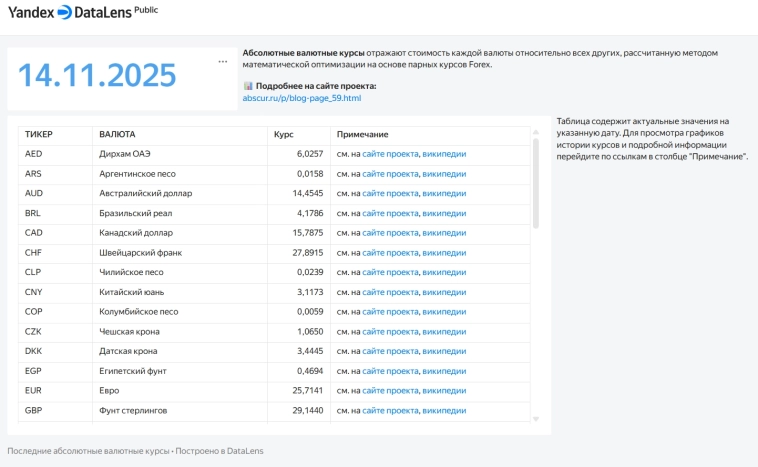Open сайте проекта link in CNY row
This screenshot has width=758, height=467.
tap(390, 292)
